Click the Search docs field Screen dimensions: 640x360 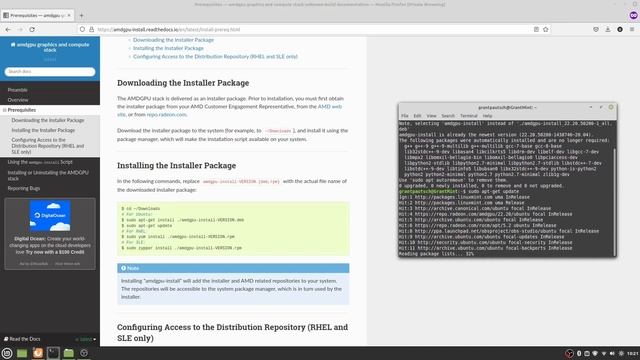pyautogui.click(x=50, y=71)
